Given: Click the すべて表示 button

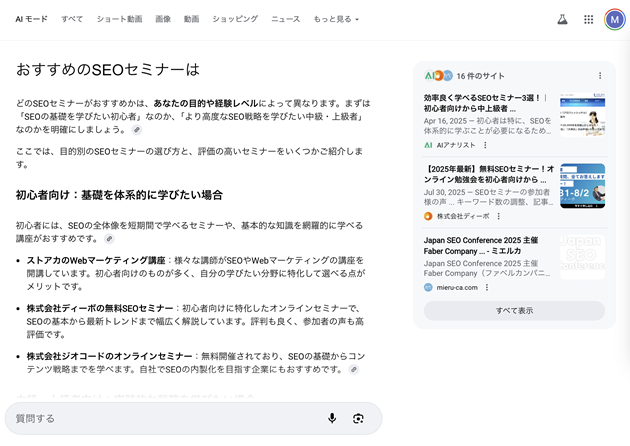Looking at the screenshot, I should 514,311.
